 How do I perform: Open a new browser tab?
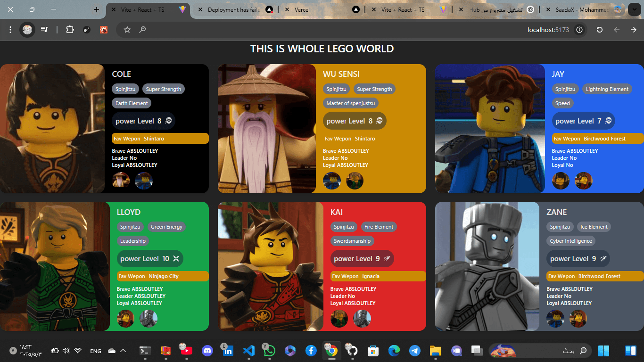(x=97, y=9)
